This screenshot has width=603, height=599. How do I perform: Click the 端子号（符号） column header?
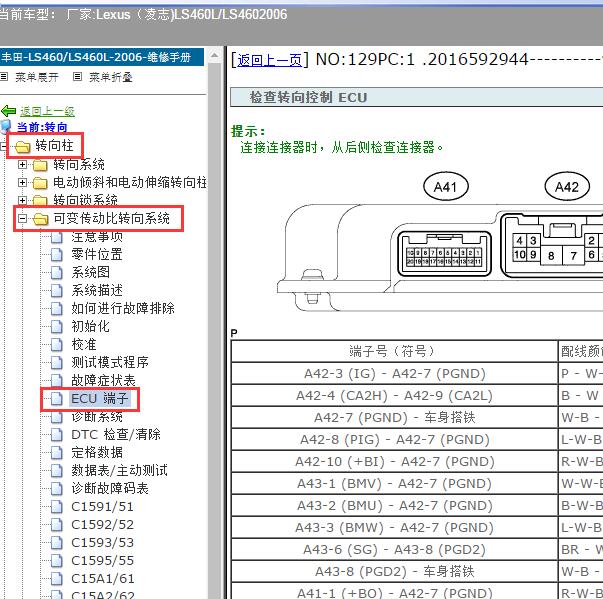pyautogui.click(x=395, y=351)
